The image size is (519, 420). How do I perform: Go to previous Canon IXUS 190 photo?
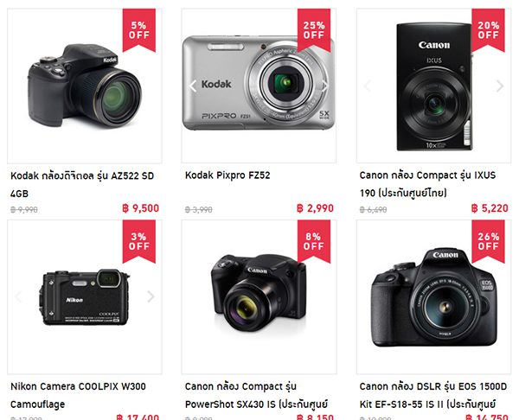[x=368, y=86]
